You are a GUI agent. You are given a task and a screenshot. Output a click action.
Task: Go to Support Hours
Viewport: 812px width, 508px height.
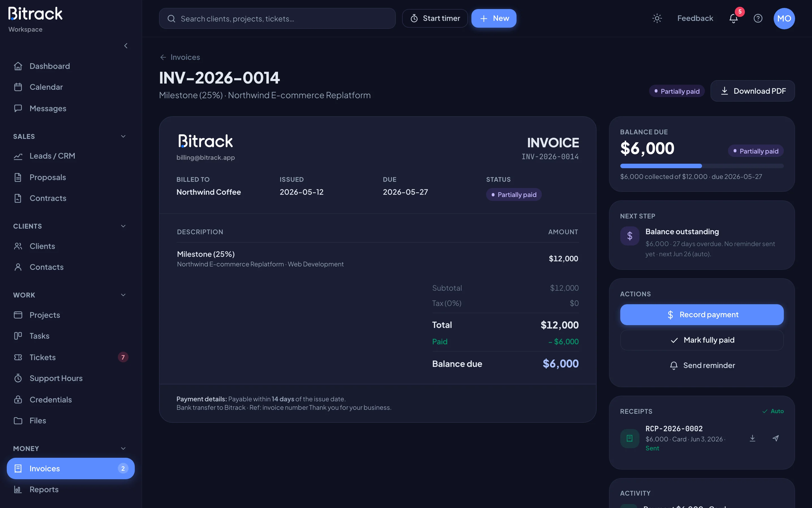click(x=70, y=378)
